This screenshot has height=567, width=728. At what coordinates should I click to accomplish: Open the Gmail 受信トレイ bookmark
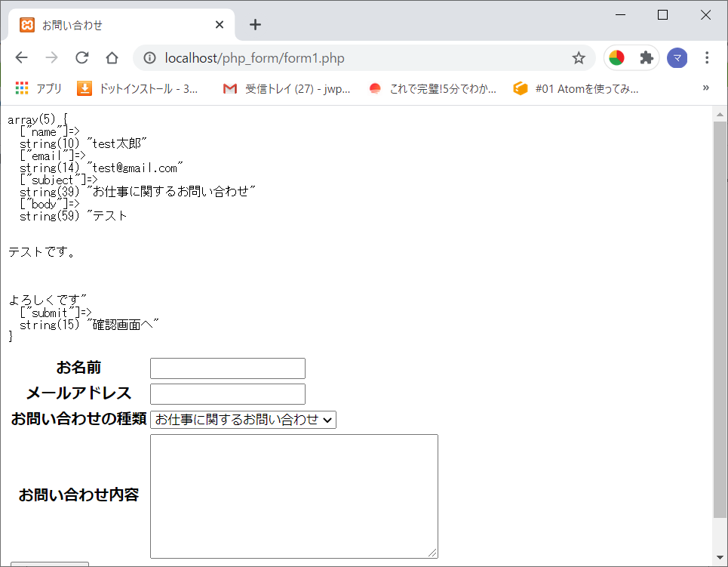click(x=287, y=88)
